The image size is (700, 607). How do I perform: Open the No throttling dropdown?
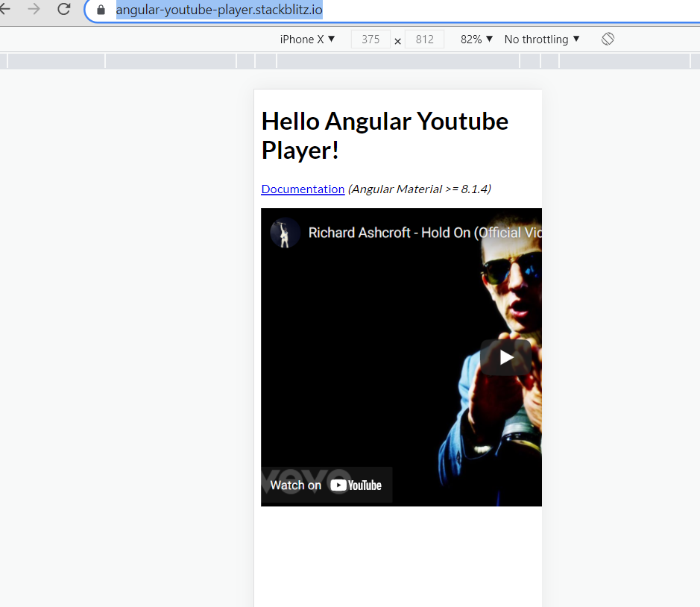[x=540, y=39]
